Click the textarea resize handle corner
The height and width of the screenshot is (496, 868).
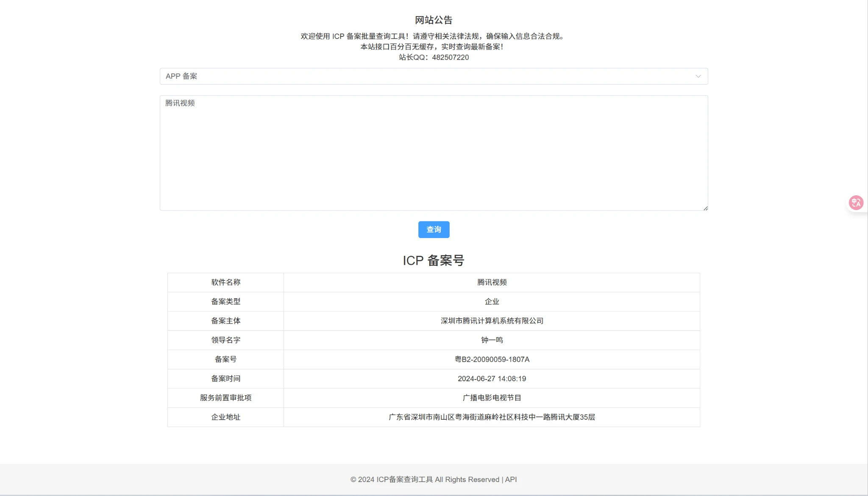(705, 208)
